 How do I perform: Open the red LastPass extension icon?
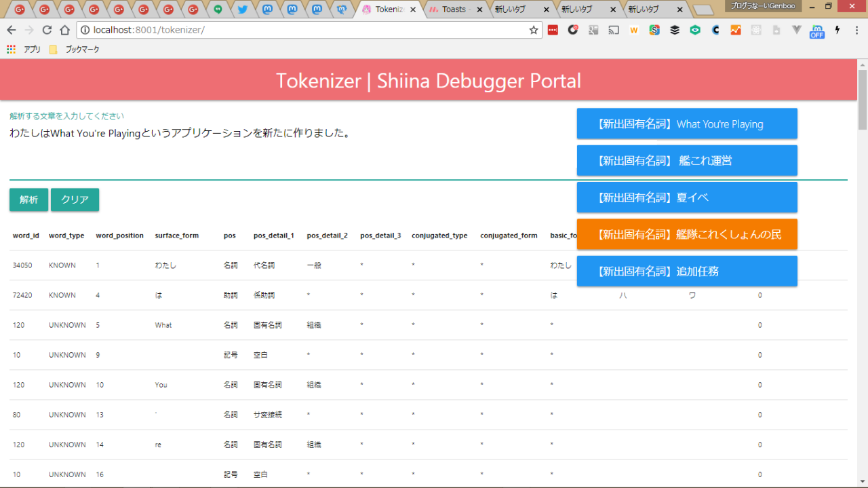click(553, 30)
